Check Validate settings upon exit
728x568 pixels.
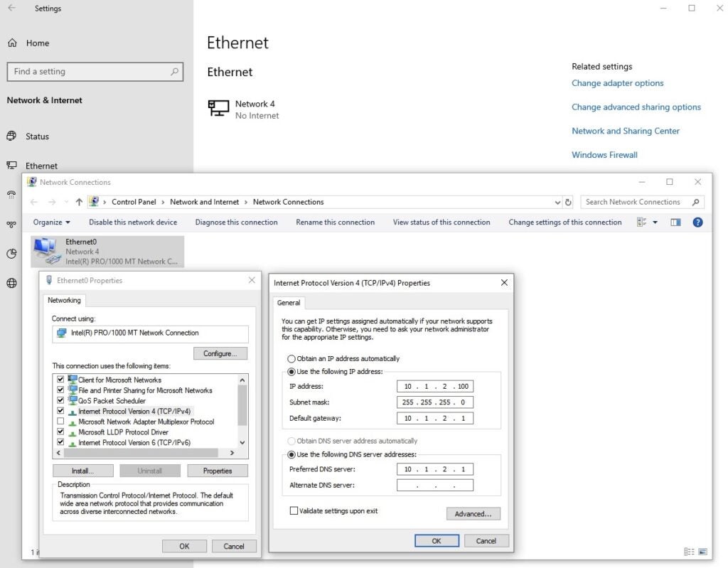(293, 510)
